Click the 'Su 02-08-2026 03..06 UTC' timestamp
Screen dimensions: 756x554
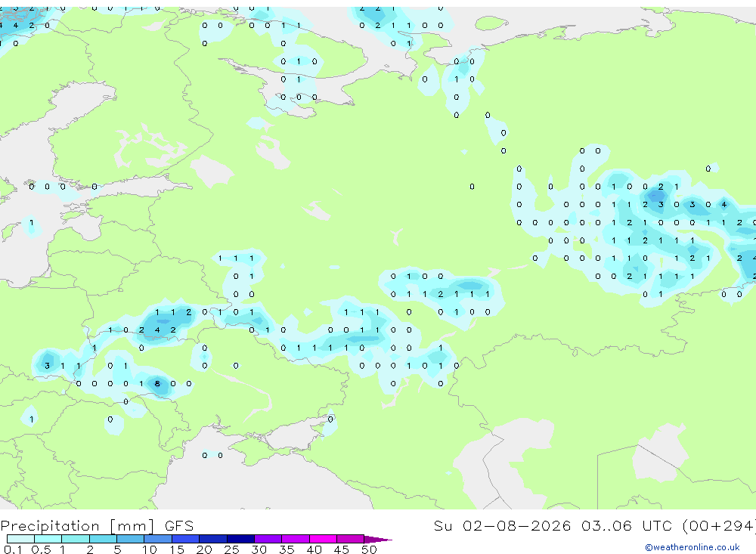point(553,525)
